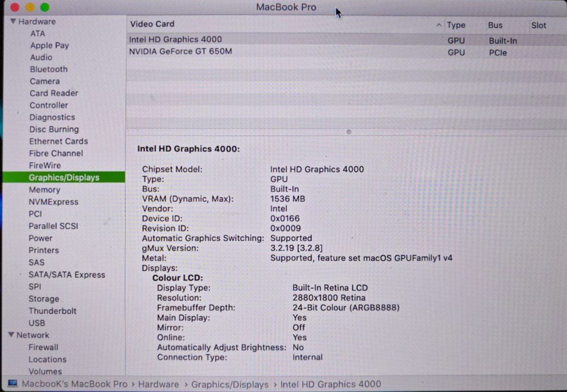The height and width of the screenshot is (392, 567).
Task: Open PCI in the sidebar
Action: click(x=35, y=214)
